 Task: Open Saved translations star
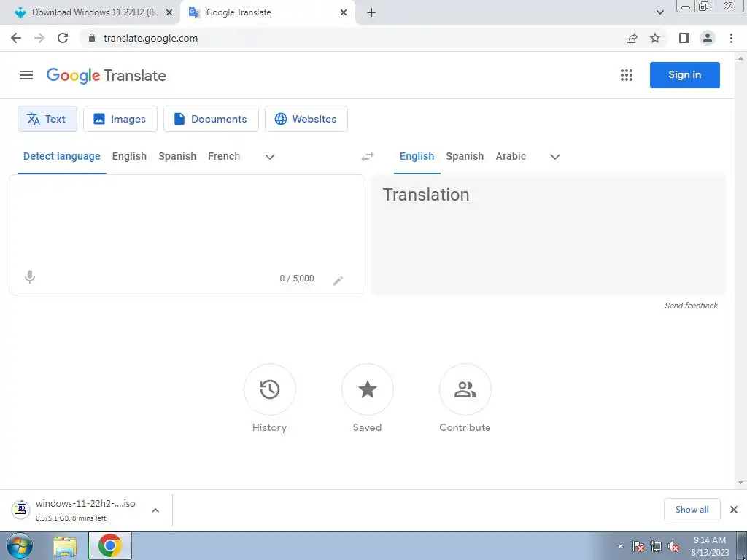(x=368, y=389)
